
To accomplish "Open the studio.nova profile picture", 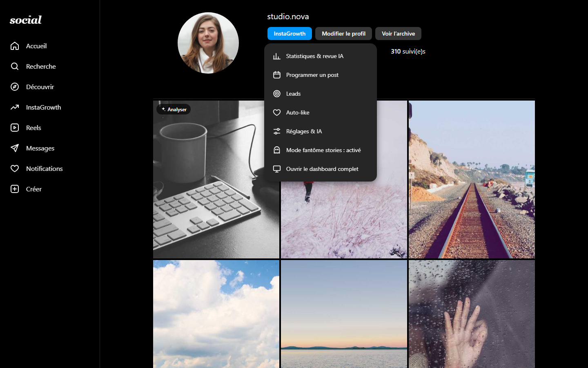I will click(x=208, y=43).
